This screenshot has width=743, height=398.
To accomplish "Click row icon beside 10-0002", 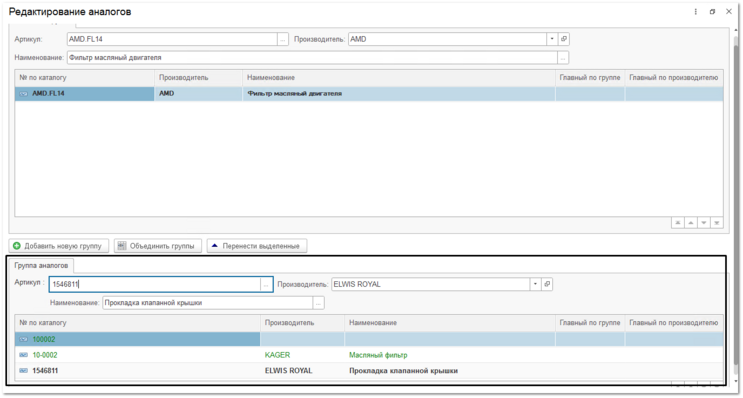I will [23, 355].
